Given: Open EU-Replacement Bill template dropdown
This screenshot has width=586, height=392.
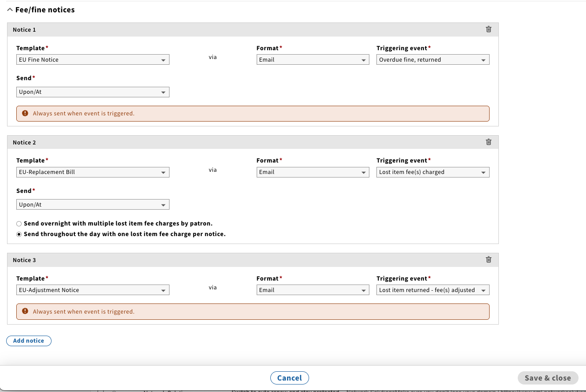Looking at the screenshot, I should pyautogui.click(x=92, y=172).
